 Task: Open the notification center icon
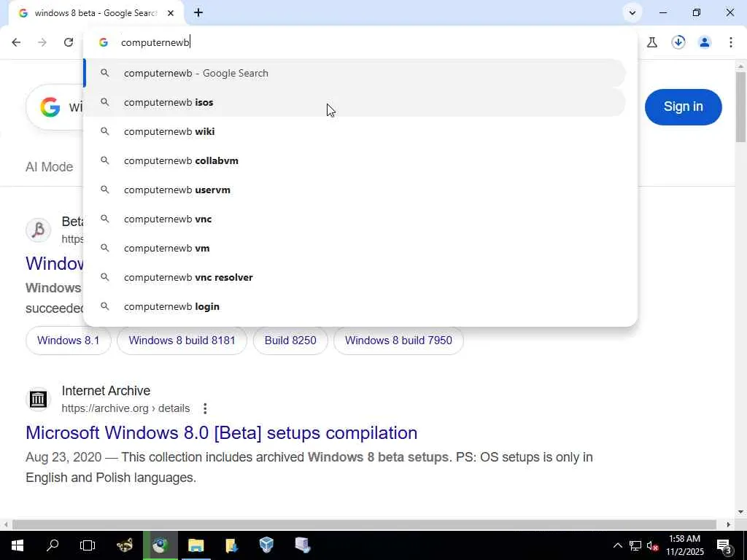tap(724, 545)
